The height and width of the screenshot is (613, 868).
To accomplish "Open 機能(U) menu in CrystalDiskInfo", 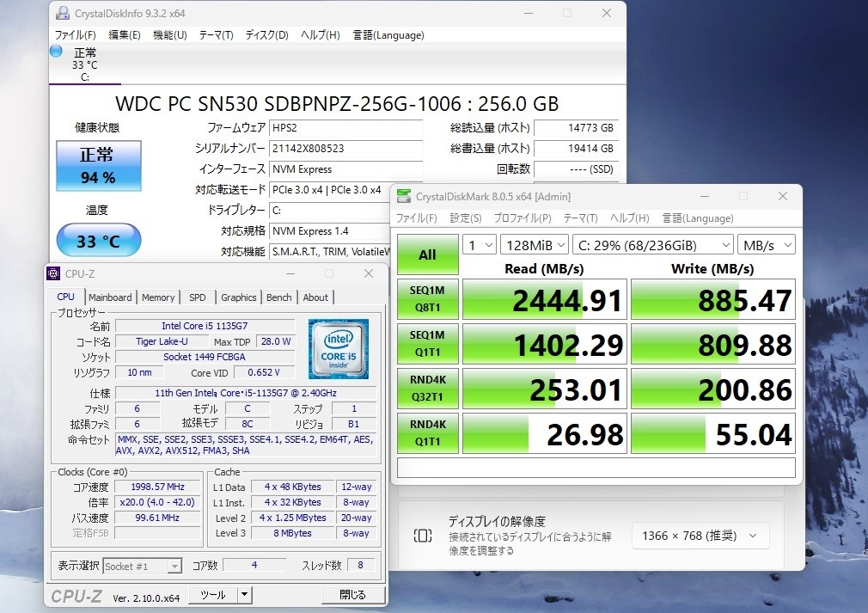I will click(170, 35).
